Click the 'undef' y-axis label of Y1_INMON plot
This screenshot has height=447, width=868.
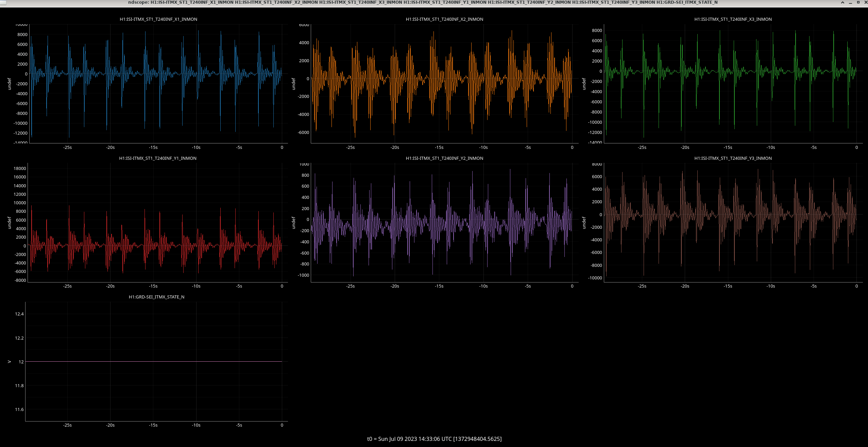coord(10,223)
